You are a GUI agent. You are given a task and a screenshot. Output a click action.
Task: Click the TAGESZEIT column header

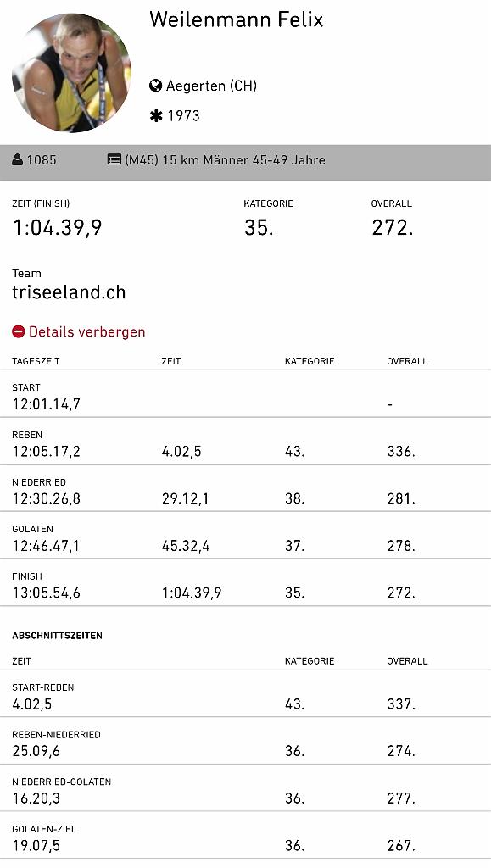pos(36,361)
